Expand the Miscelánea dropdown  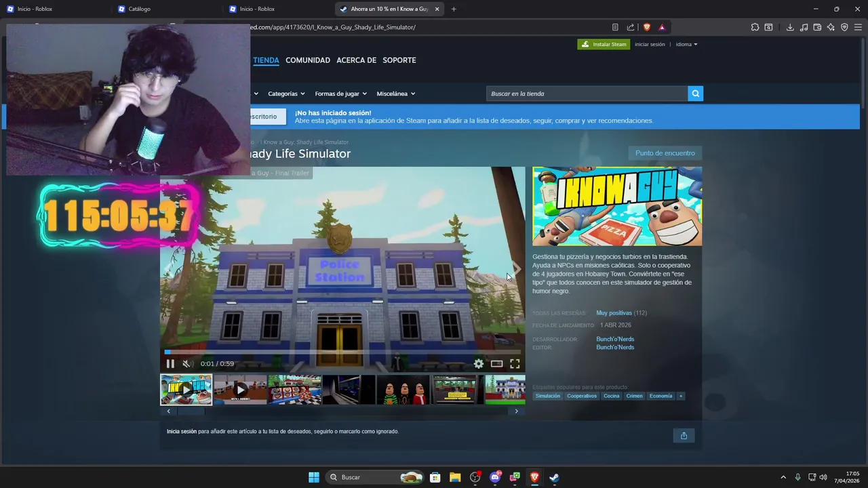coord(396,94)
